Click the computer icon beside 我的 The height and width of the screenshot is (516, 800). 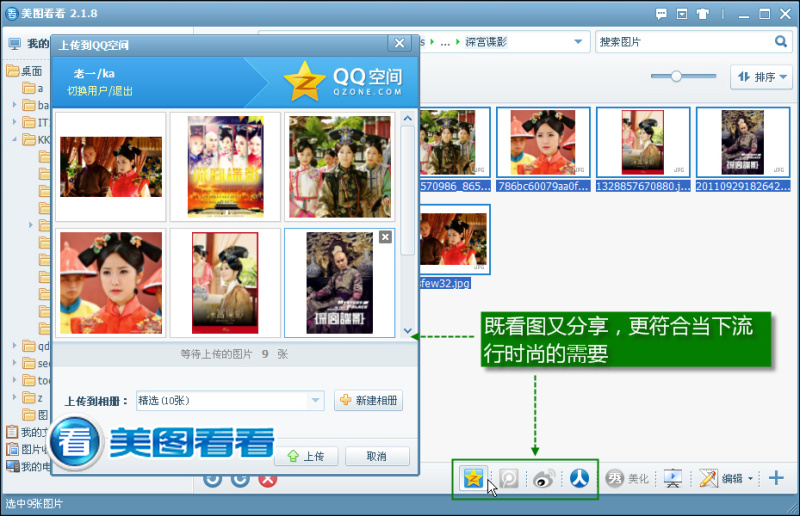[14, 44]
